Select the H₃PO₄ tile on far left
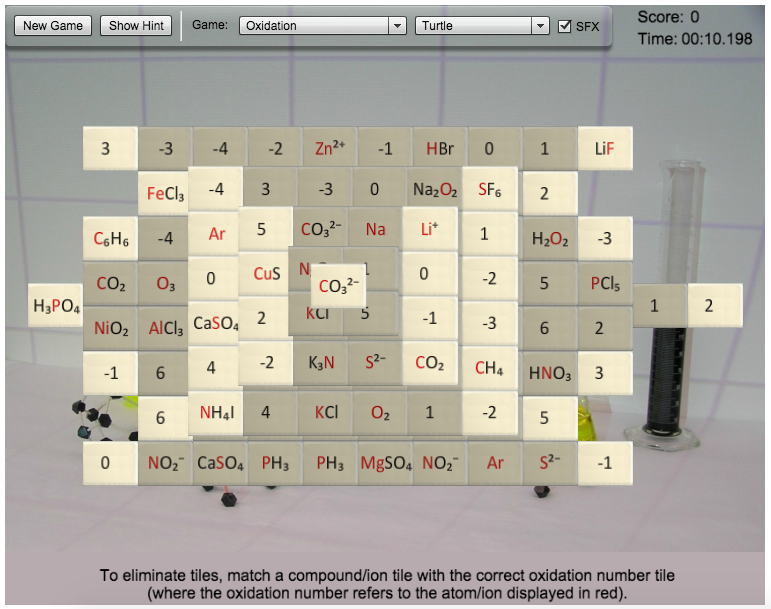 pos(56,306)
